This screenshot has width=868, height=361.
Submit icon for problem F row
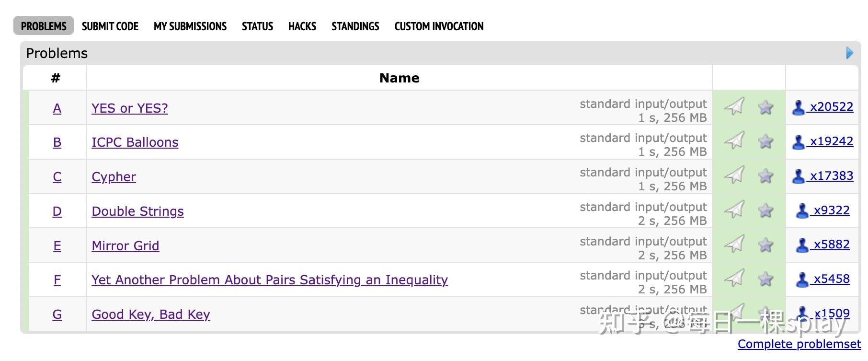(734, 279)
